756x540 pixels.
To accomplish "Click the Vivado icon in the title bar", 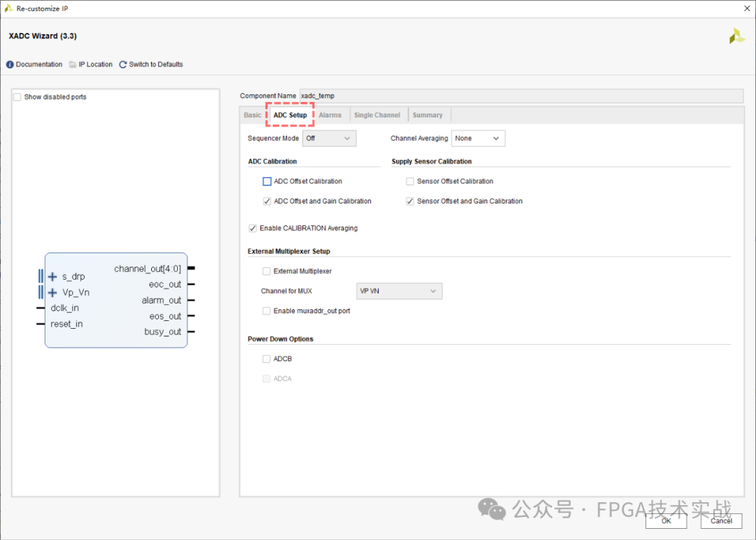I will [x=8, y=8].
